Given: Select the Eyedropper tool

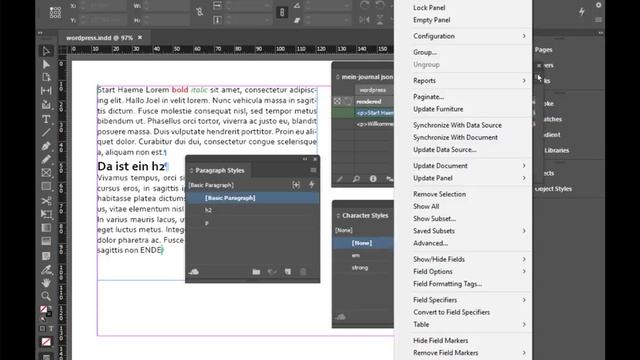Looking at the screenshot, I should tap(46, 269).
